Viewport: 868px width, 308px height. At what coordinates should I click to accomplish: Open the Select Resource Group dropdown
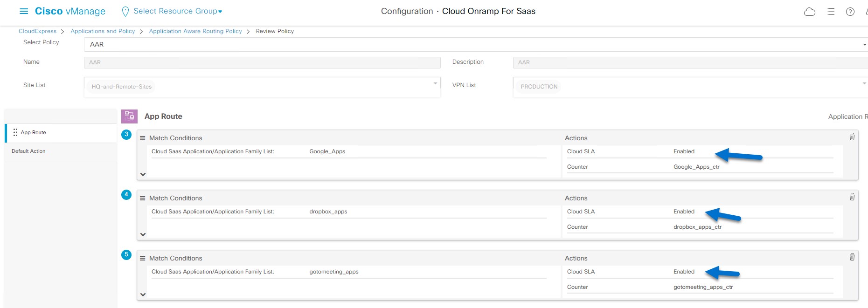pos(178,11)
